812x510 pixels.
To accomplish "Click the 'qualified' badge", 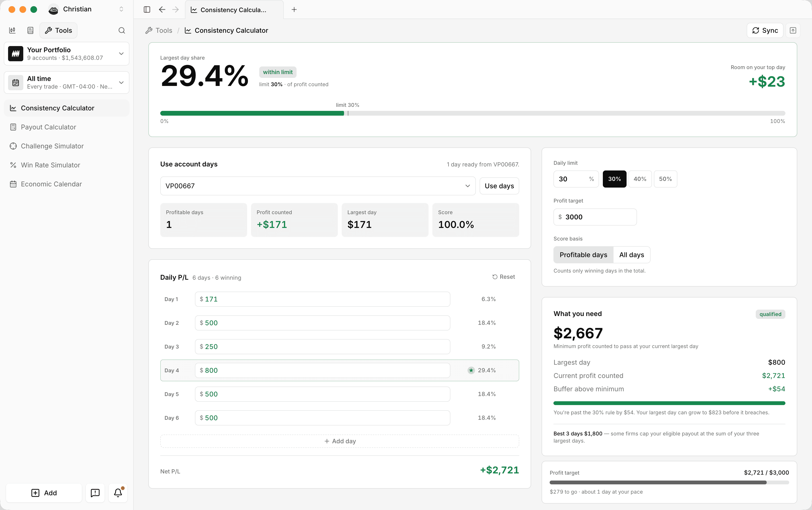I will click(770, 314).
